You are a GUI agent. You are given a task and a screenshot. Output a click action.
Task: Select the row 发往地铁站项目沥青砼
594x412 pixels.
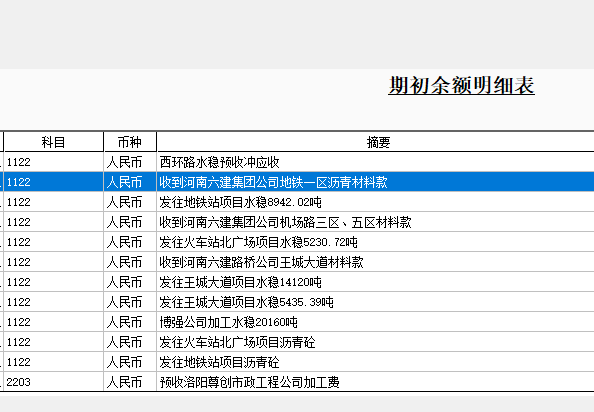297,363
